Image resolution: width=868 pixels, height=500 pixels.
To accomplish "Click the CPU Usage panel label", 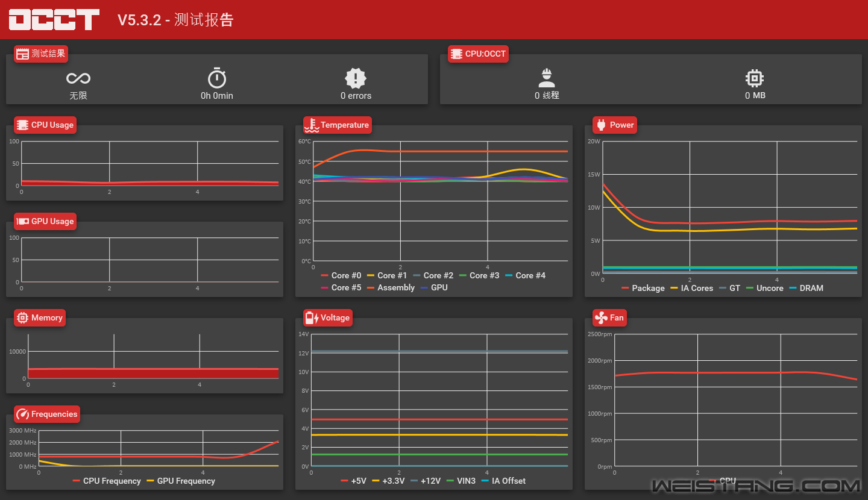I will coord(52,125).
